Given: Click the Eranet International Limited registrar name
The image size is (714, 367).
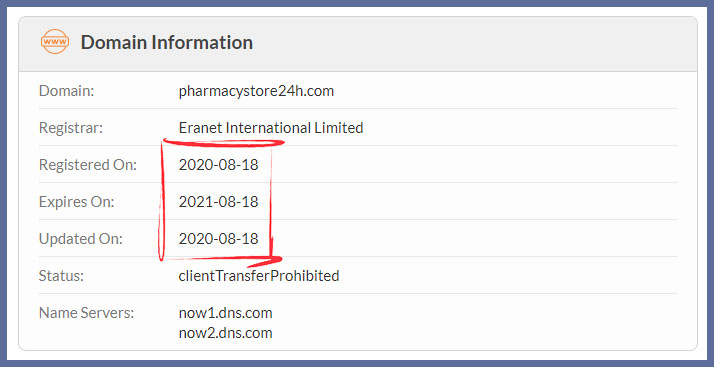Looking at the screenshot, I should (x=271, y=128).
